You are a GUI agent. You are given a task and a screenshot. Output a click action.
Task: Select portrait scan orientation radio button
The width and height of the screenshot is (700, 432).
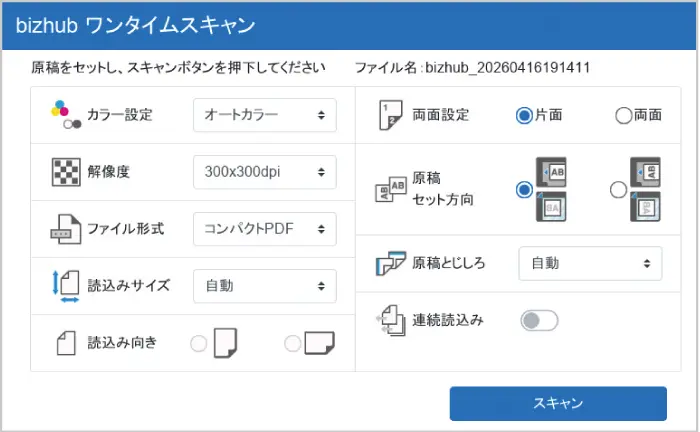coord(199,344)
